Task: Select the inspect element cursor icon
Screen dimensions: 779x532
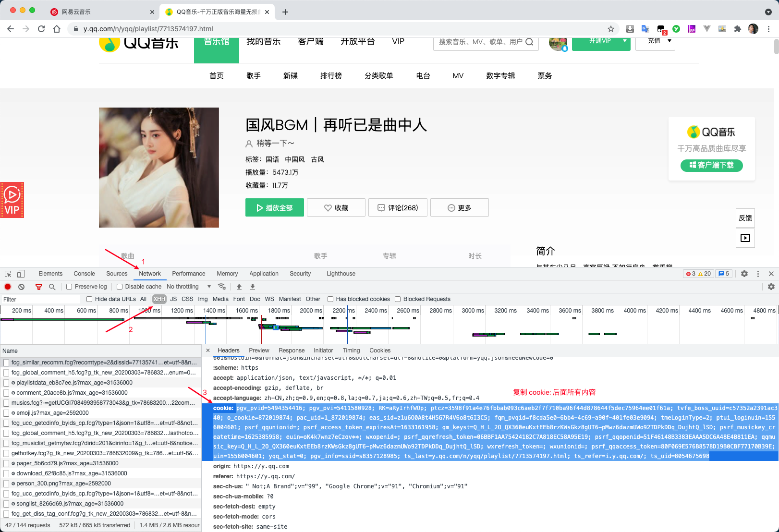Action: (7, 273)
